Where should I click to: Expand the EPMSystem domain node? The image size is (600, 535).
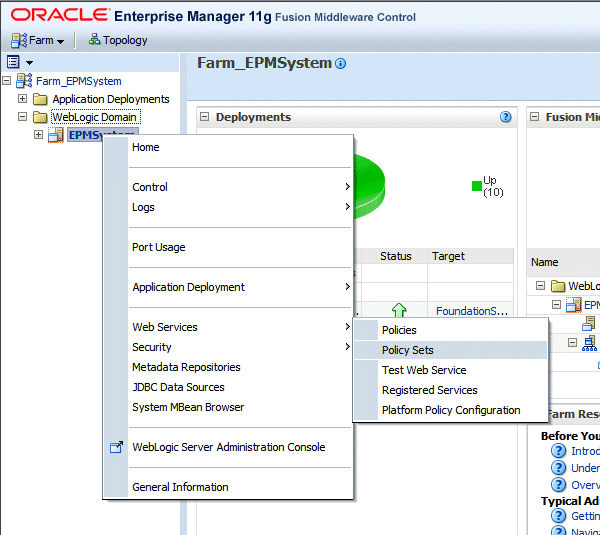point(38,134)
